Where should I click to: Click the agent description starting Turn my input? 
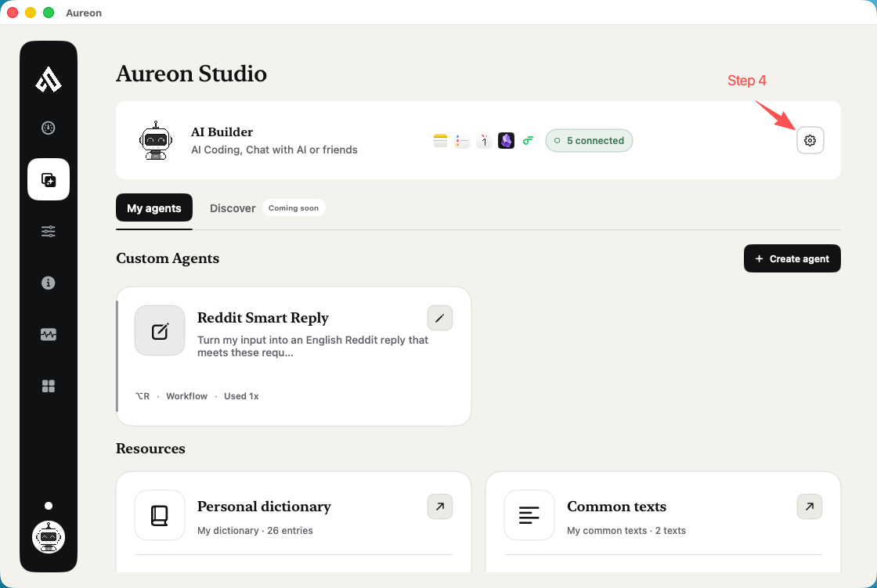(312, 346)
